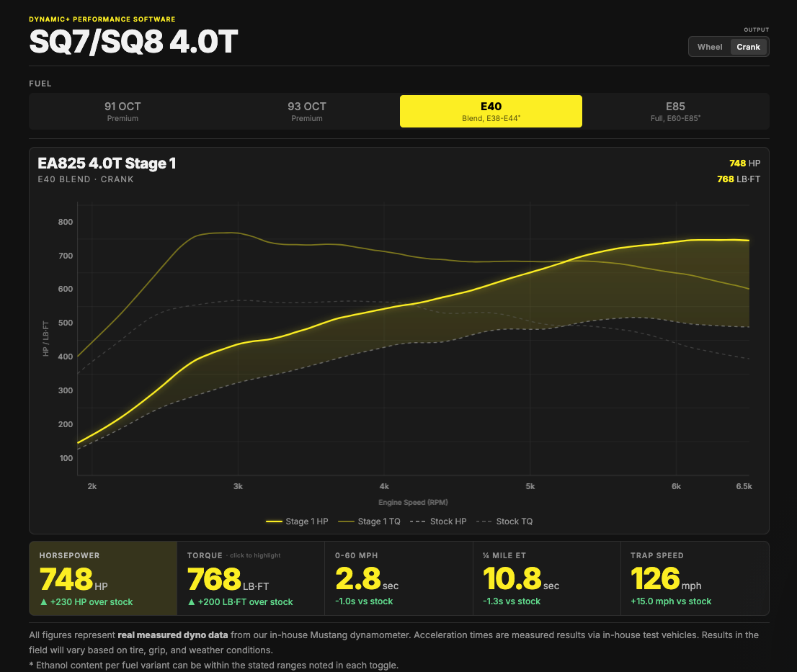
Task: Toggle Stock HP legend entry
Action: point(438,521)
